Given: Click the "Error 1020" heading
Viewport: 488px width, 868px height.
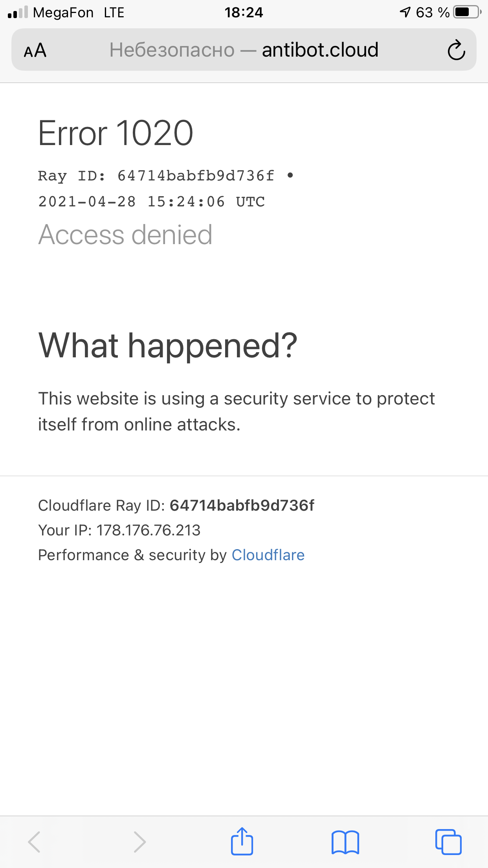Looking at the screenshot, I should (x=116, y=133).
